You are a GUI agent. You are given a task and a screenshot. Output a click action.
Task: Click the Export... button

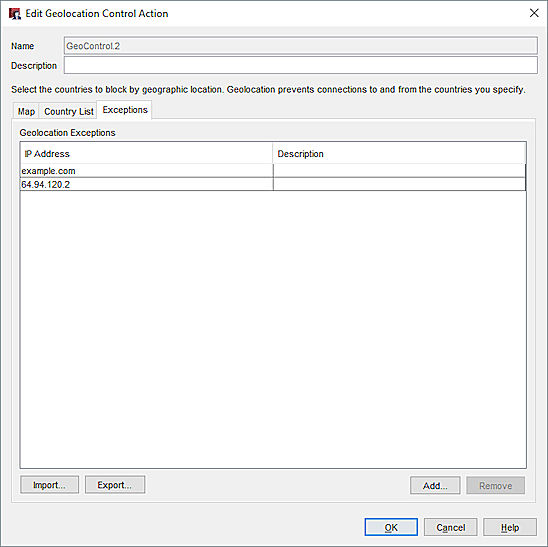[x=115, y=485]
